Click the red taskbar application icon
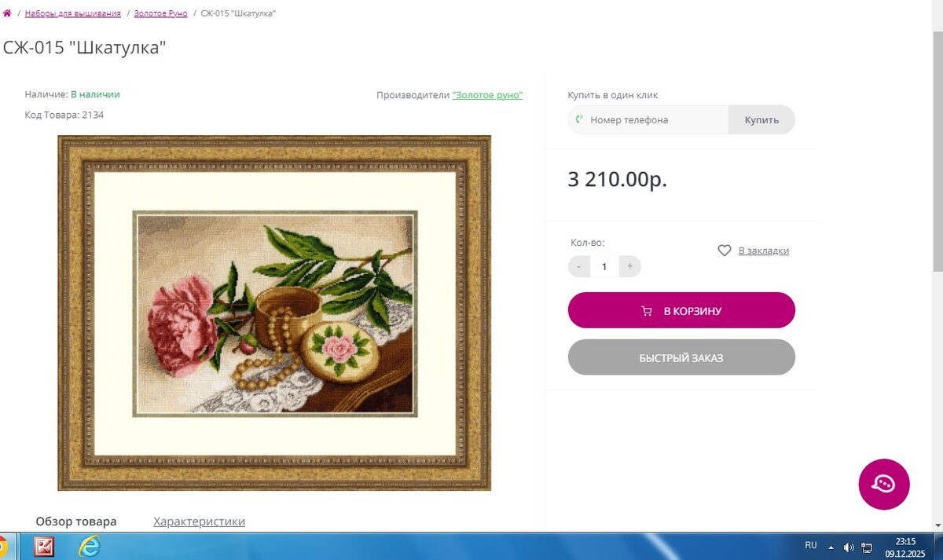 (x=43, y=547)
